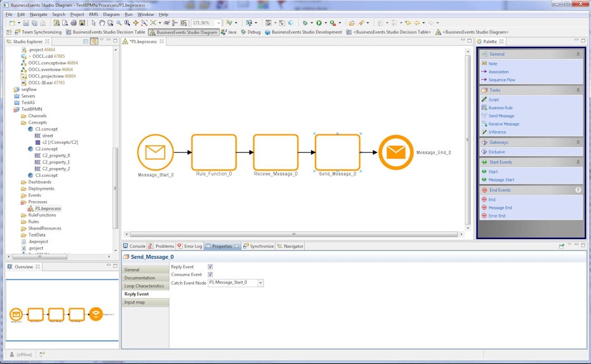Choose the Exclusive gateway tool
The width and height of the screenshot is (591, 364).
(496, 152)
